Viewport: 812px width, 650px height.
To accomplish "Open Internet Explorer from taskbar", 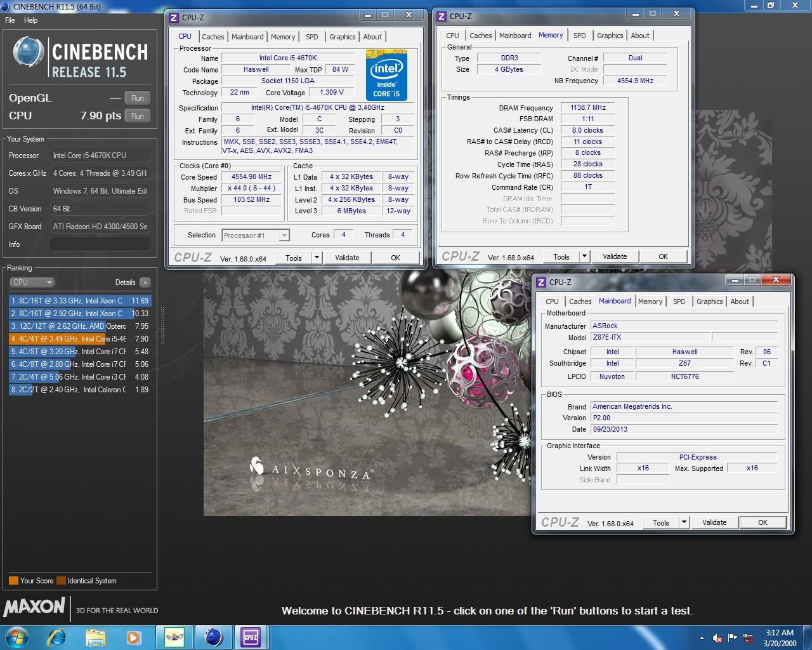I will 57,637.
